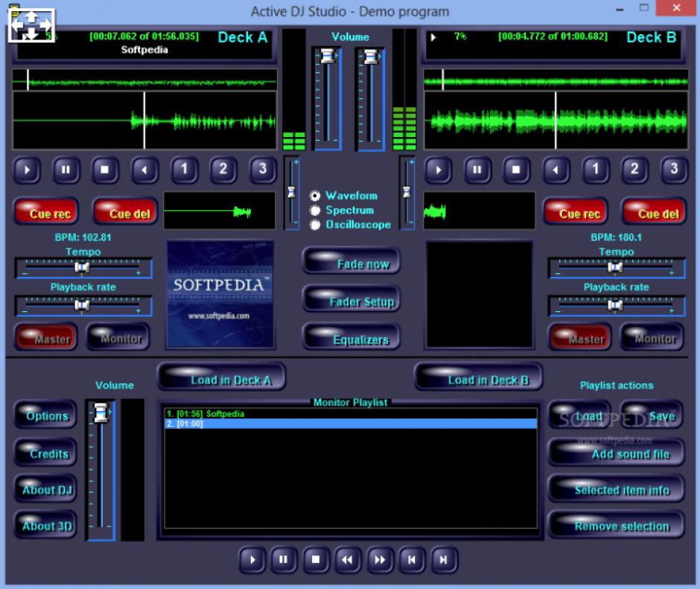Seek within Deck B overview waveform strip

coord(556,81)
